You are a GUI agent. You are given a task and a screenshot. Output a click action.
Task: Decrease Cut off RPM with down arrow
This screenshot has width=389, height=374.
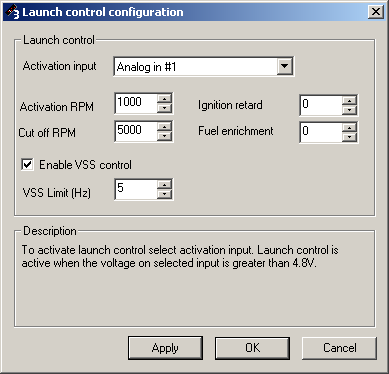[164, 136]
